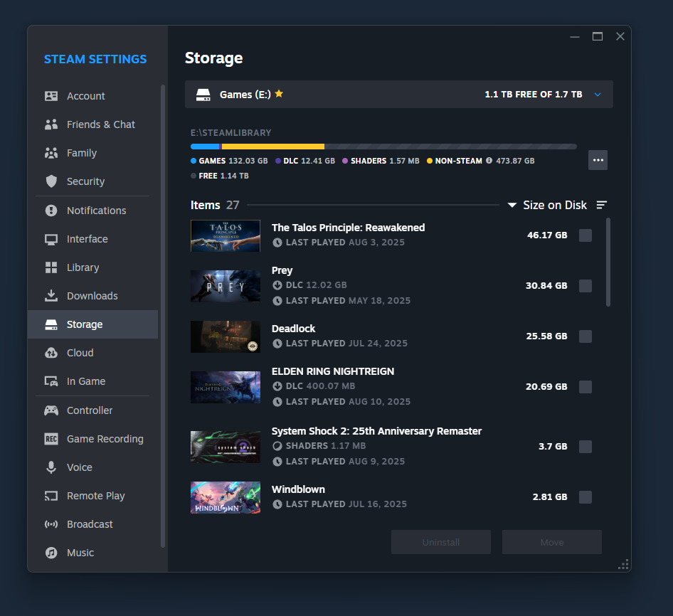The width and height of the screenshot is (673, 616).
Task: Click the 'FREE 1.14 TB' legend entry
Action: click(220, 176)
